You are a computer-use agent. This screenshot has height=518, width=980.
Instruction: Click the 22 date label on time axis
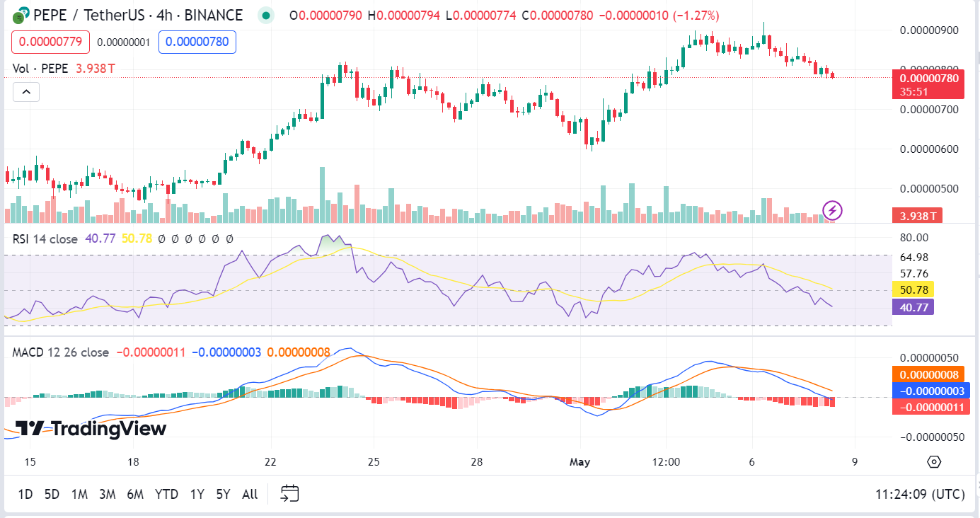270,462
